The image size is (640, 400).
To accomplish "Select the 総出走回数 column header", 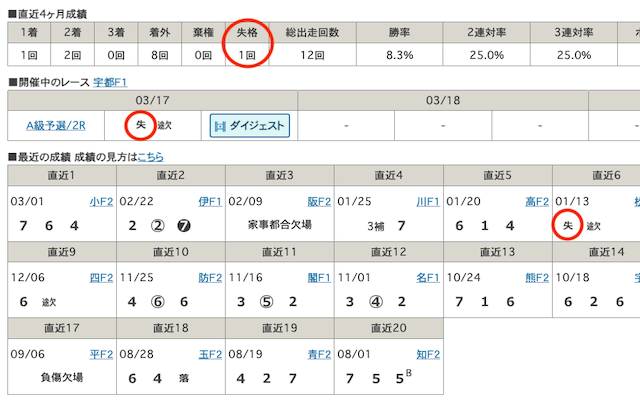I will (x=313, y=32).
